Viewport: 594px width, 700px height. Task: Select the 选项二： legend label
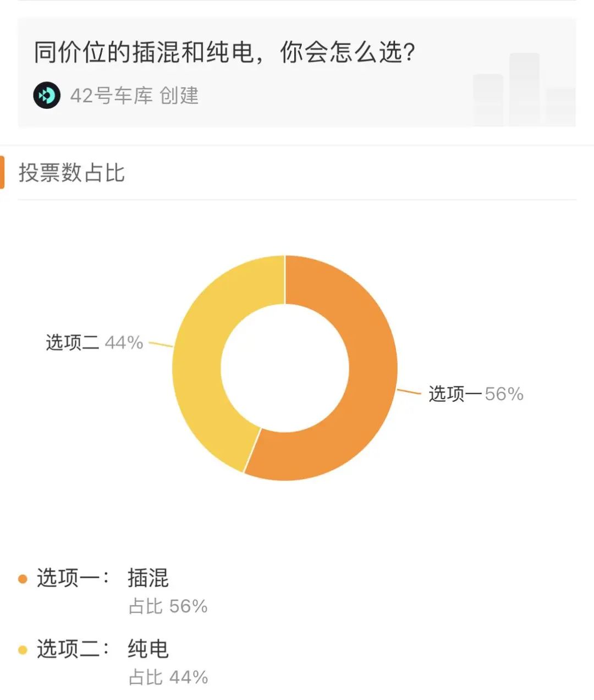click(73, 649)
